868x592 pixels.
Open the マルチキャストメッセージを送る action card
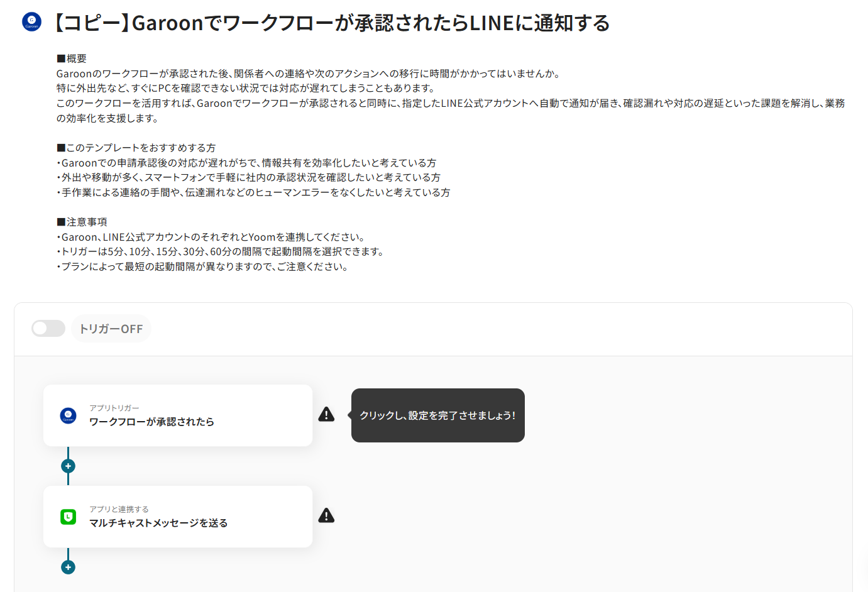[x=178, y=517]
